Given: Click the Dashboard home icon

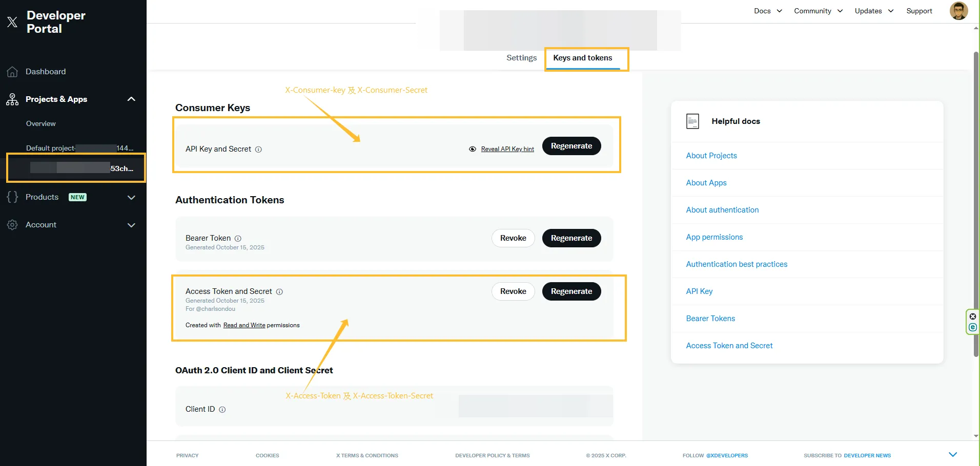Looking at the screenshot, I should [12, 72].
